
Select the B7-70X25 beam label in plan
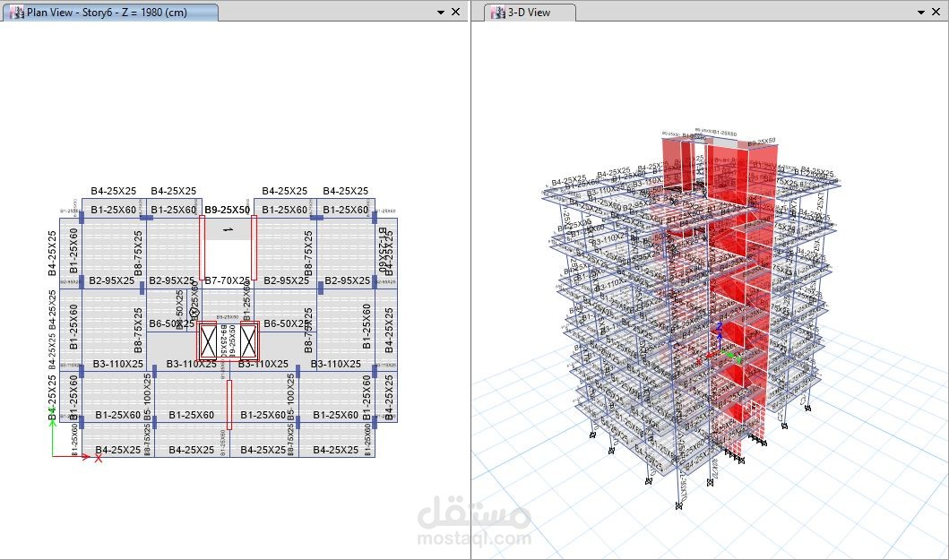227,280
